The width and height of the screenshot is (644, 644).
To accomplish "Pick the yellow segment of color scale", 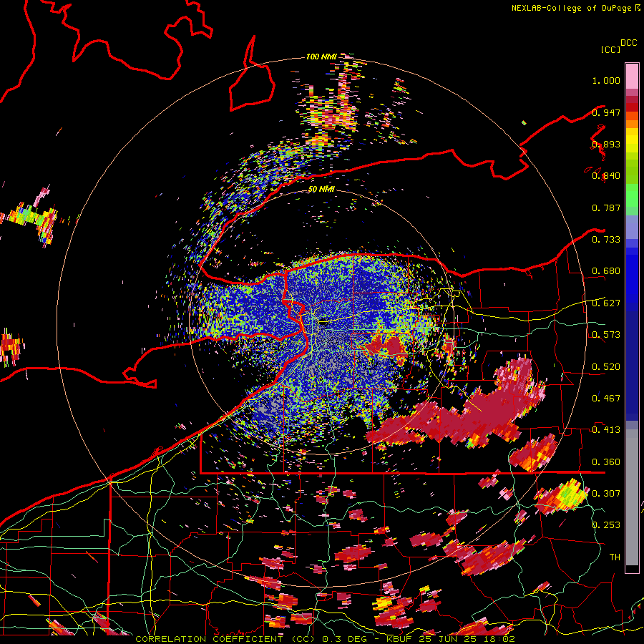I will 632,140.
